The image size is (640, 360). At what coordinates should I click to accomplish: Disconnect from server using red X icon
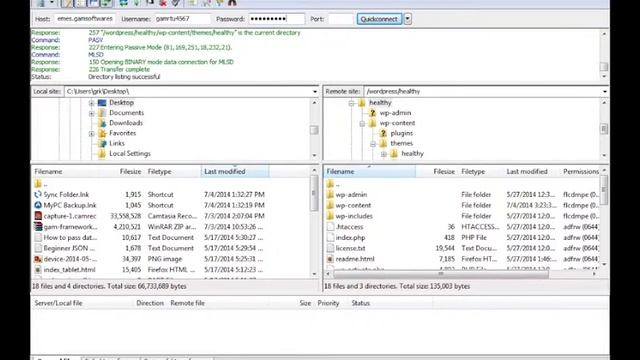coord(163,3)
